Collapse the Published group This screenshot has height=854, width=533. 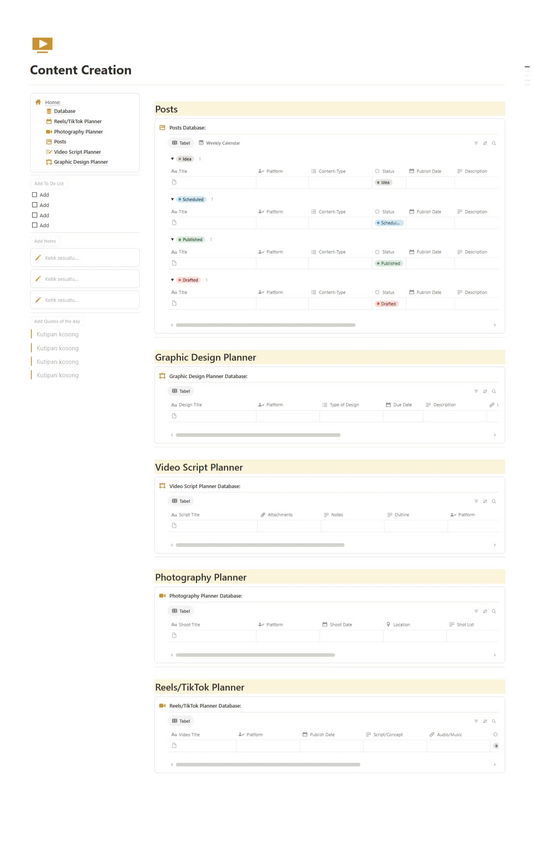[173, 240]
